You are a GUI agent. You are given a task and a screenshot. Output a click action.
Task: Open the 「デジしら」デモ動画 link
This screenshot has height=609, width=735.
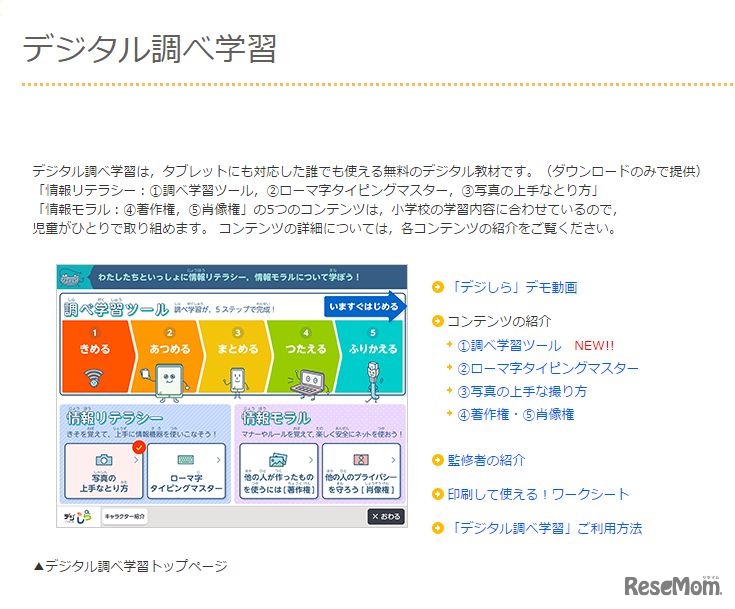[513, 287]
